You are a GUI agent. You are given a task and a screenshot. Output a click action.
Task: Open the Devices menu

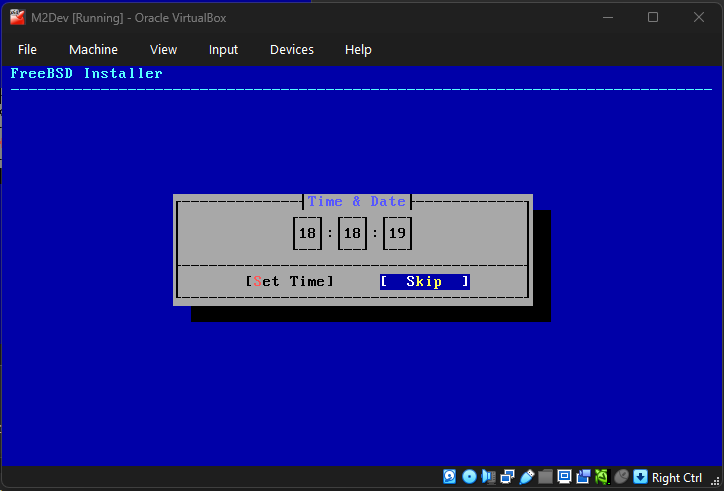click(291, 50)
